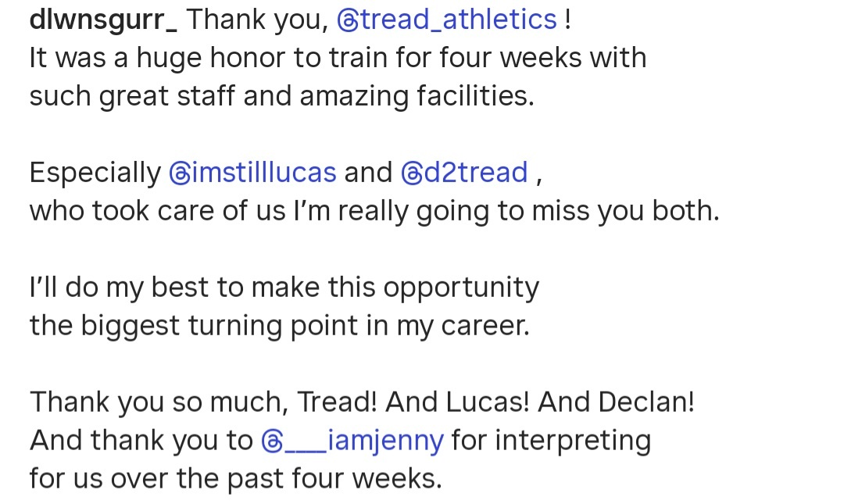Screen dimensions: 844x504
Task: Click the "who took care of us" line
Action: click(x=374, y=211)
